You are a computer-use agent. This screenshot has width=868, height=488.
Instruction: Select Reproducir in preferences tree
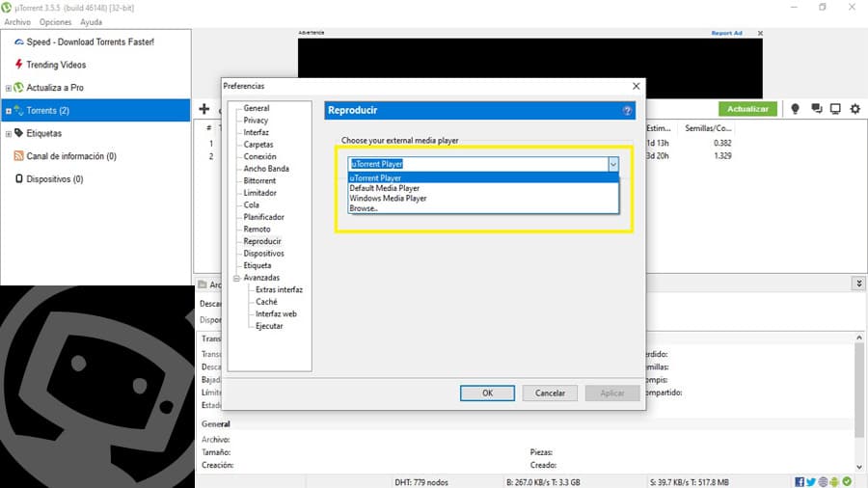(x=262, y=241)
